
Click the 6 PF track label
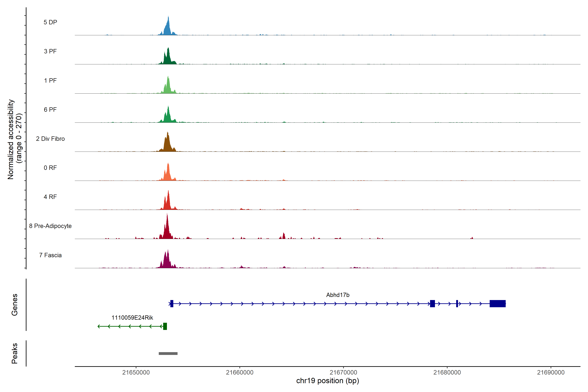pyautogui.click(x=50, y=110)
